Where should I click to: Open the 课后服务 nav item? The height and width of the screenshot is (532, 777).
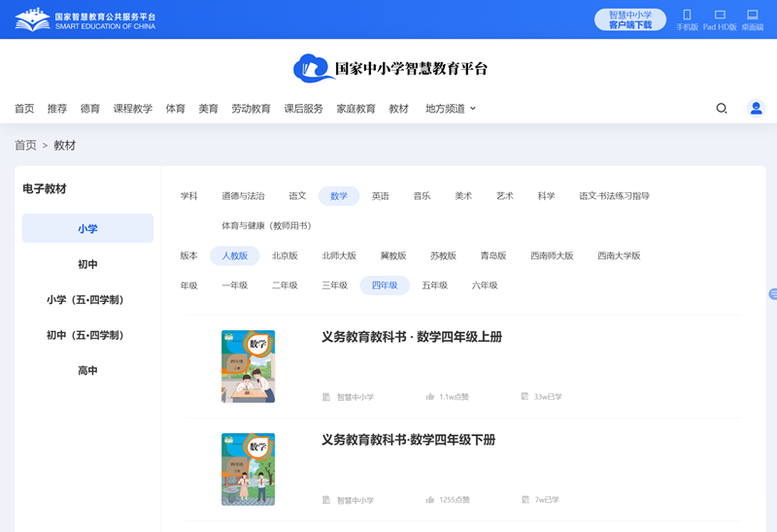pos(304,109)
